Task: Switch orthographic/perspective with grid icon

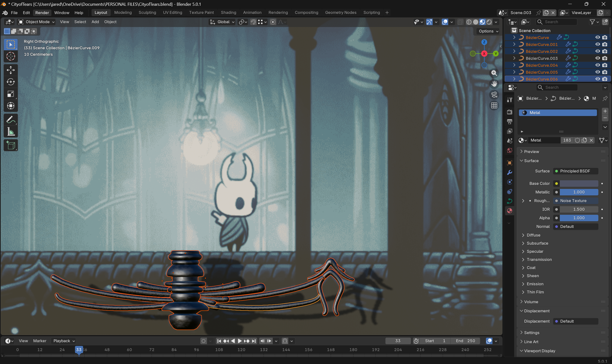Action: [x=494, y=105]
